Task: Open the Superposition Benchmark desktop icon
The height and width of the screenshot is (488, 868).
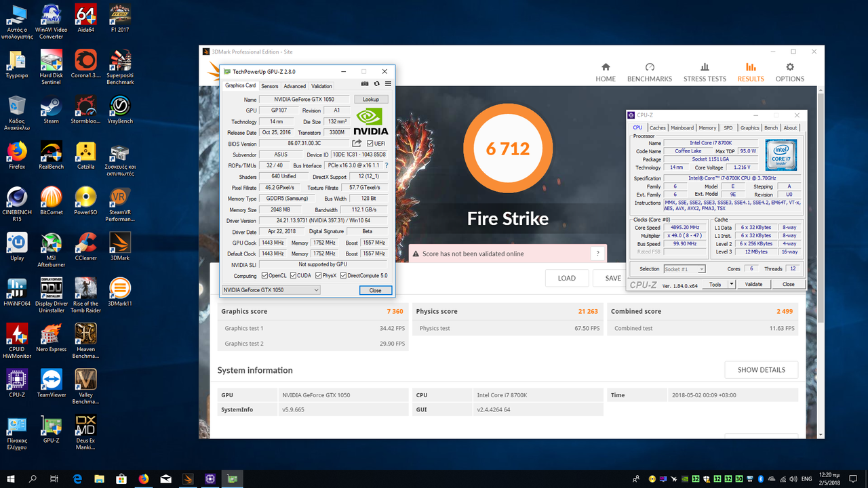Action: (x=120, y=67)
